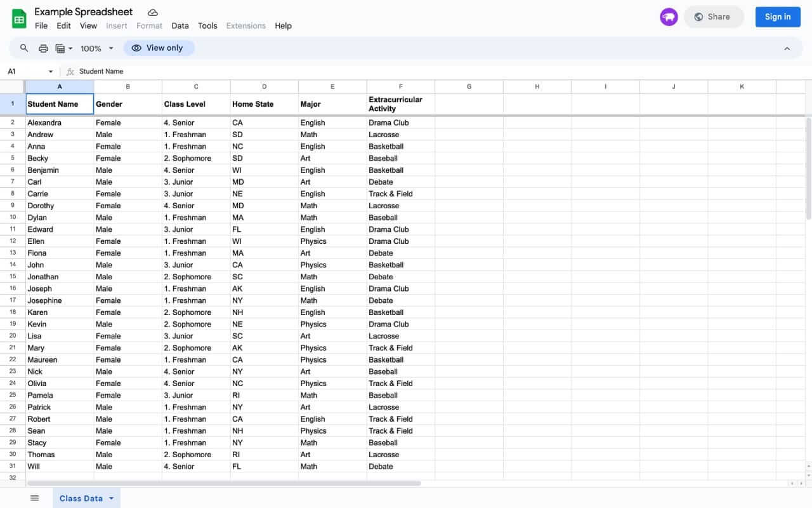Click the scroll left arrow button
812x508 pixels.
792,483
